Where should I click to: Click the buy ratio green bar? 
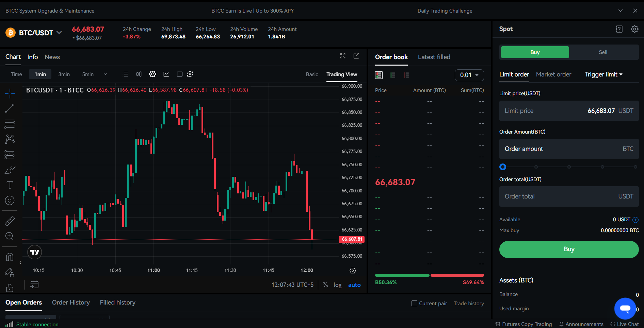pyautogui.click(x=402, y=275)
